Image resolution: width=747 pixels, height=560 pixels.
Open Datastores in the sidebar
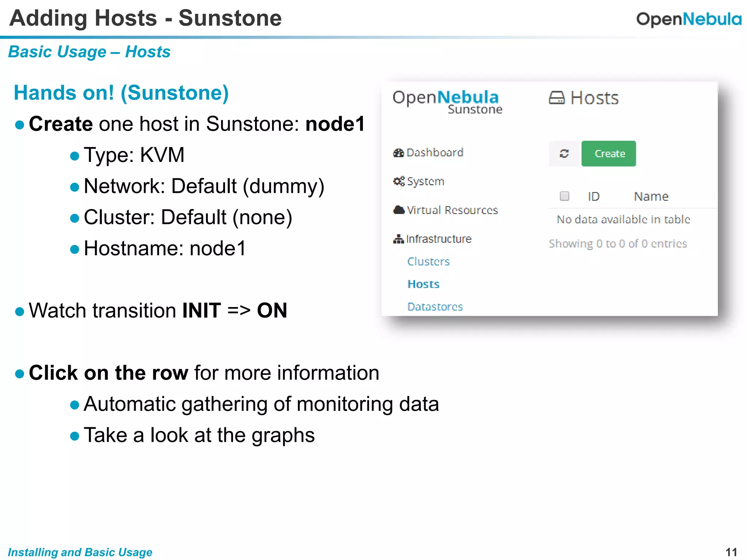[435, 307]
